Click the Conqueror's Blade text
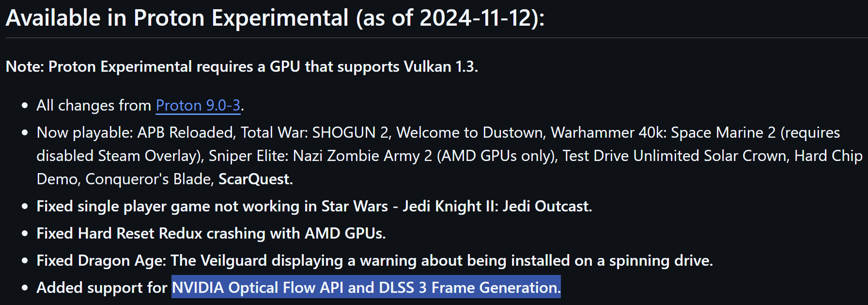 pyautogui.click(x=148, y=179)
